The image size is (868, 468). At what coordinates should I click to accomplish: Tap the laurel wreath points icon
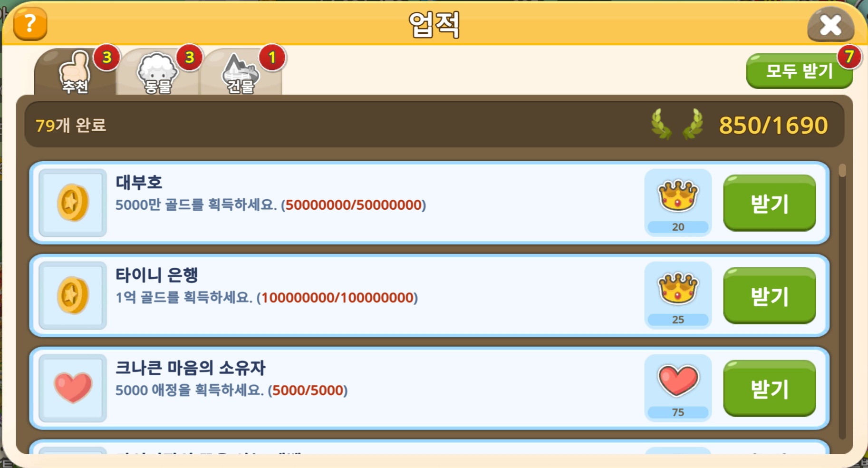677,125
